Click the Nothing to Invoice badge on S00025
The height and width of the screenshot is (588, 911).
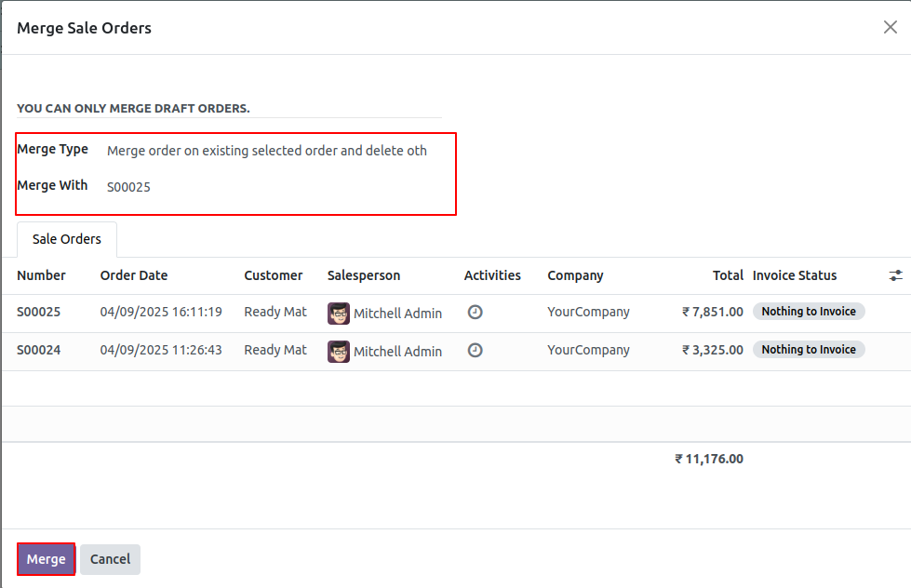click(x=809, y=311)
